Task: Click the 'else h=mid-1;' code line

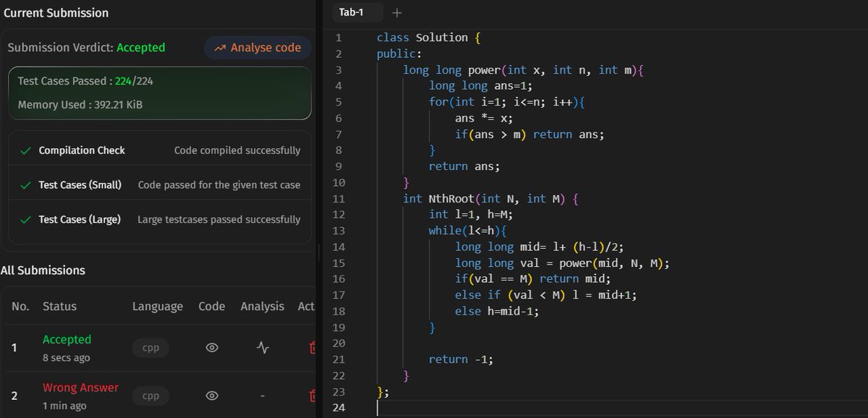Action: (x=497, y=311)
